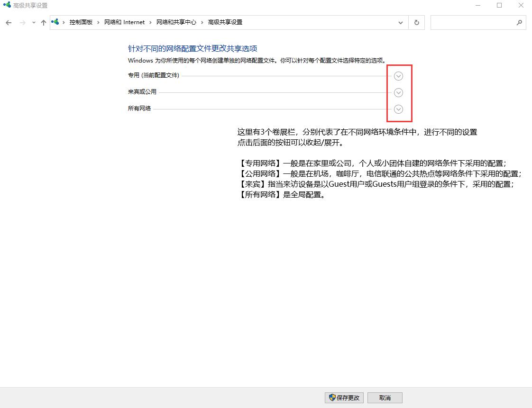Navigate to 网络和共享中心 via breadcrumb
532x408 pixels.
point(176,22)
